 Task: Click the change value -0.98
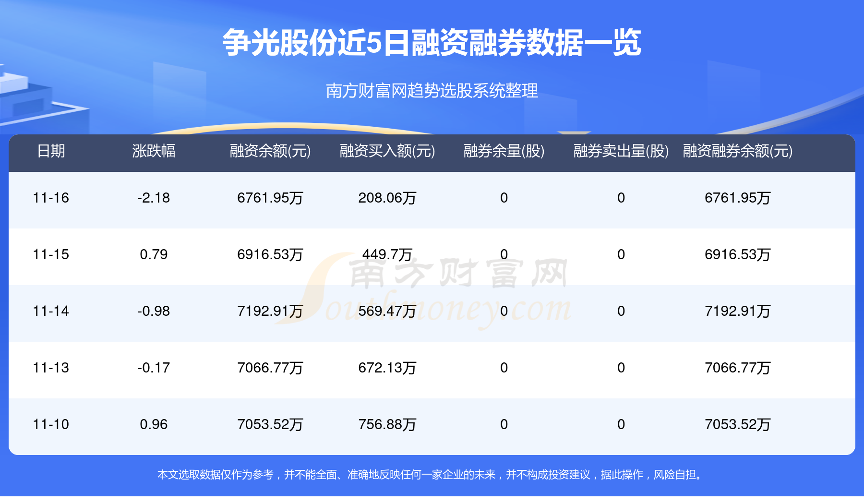tap(154, 311)
